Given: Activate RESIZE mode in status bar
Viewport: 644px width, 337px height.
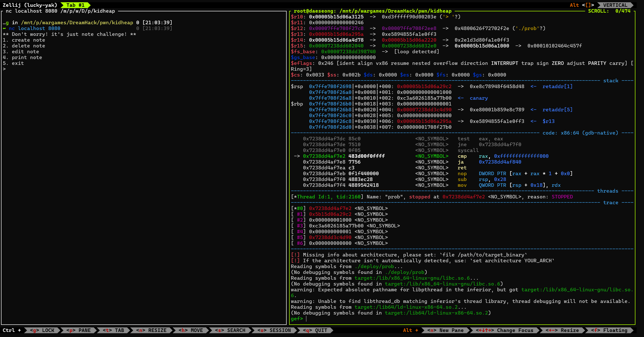Looking at the screenshot, I should [x=151, y=330].
